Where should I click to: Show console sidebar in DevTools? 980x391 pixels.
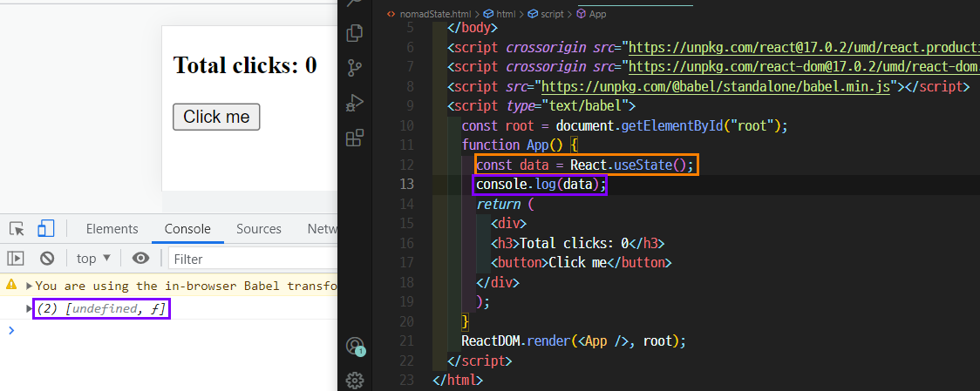(16, 258)
